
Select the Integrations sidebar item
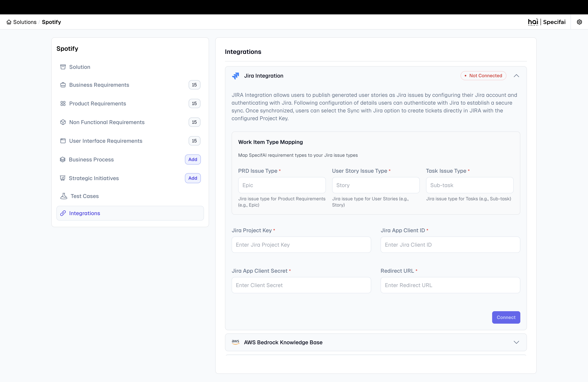coord(130,213)
